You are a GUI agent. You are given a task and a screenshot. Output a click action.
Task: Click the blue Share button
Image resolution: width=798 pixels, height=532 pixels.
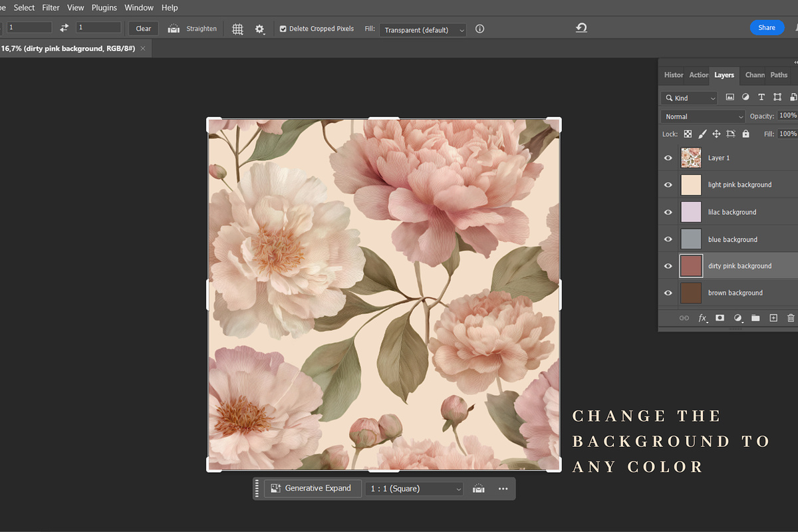point(767,28)
